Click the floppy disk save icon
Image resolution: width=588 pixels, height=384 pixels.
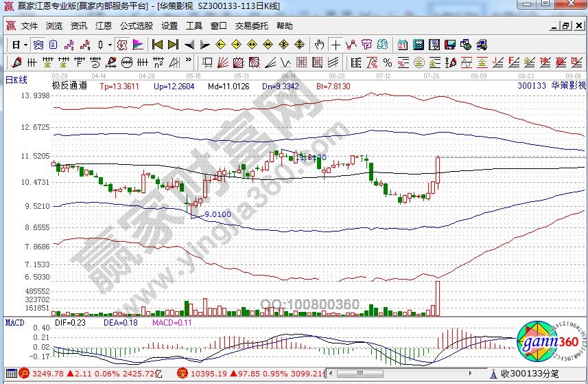pos(450,45)
